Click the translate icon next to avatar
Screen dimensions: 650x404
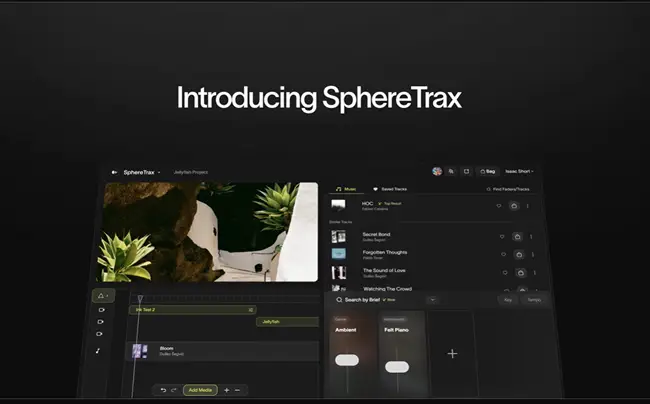451,171
